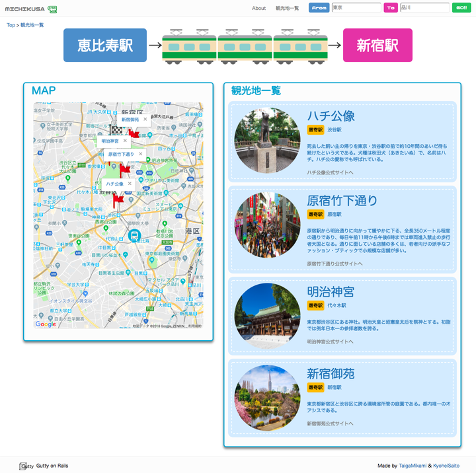
Task: Click the 明治神宮 circular photo
Action: coord(268,316)
